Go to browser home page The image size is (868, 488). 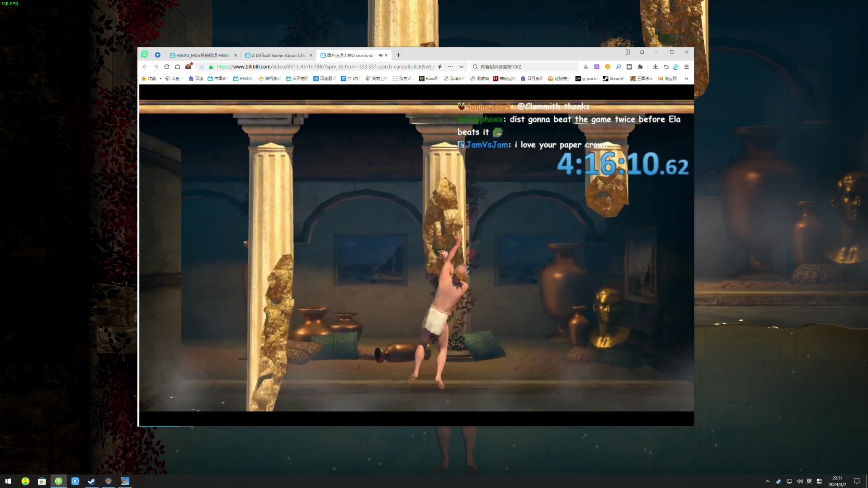[178, 67]
